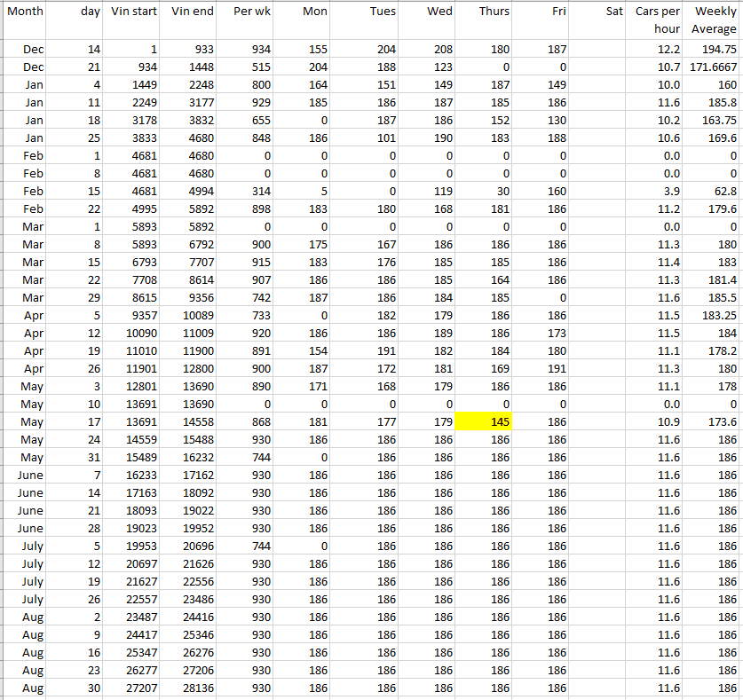This screenshot has width=743, height=700.
Task: Select the Cars per hour value 12.2
Action: click(x=657, y=50)
